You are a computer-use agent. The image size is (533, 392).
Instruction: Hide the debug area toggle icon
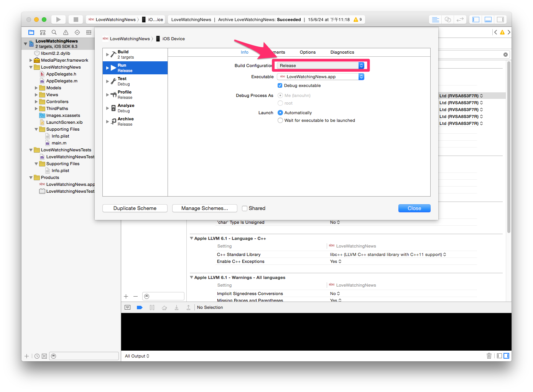point(128,307)
